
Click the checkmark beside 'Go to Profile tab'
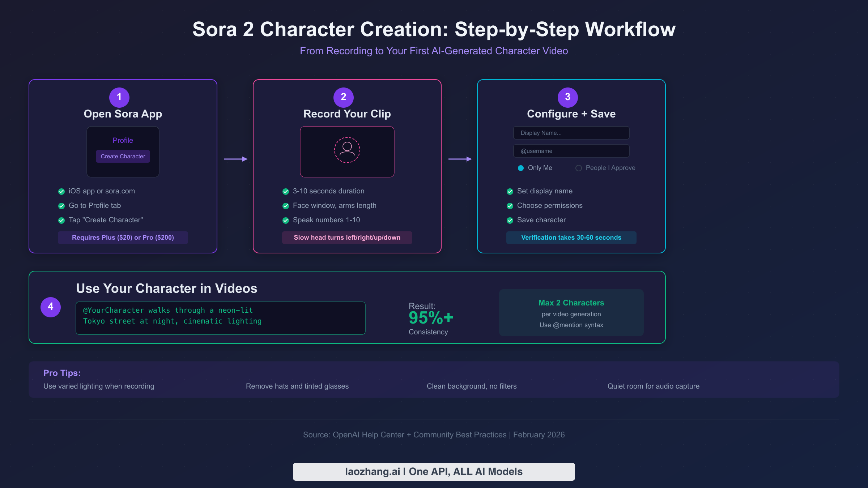pos(61,206)
